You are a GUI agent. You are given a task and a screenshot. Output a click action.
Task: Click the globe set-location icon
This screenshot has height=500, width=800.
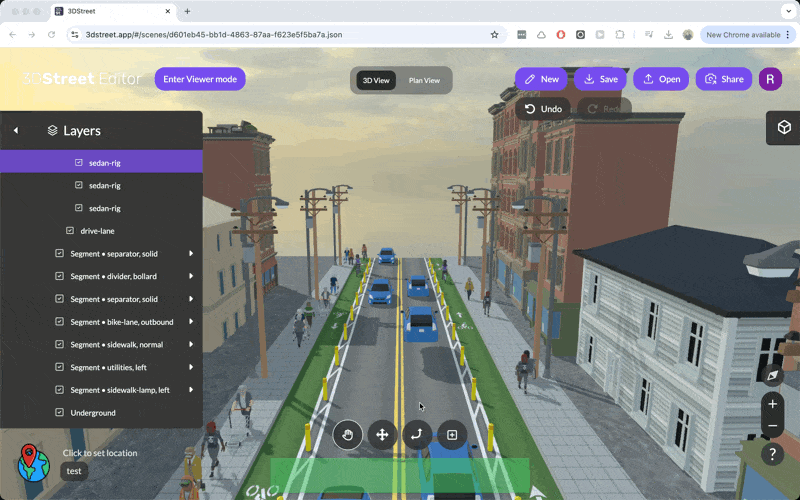point(33,461)
